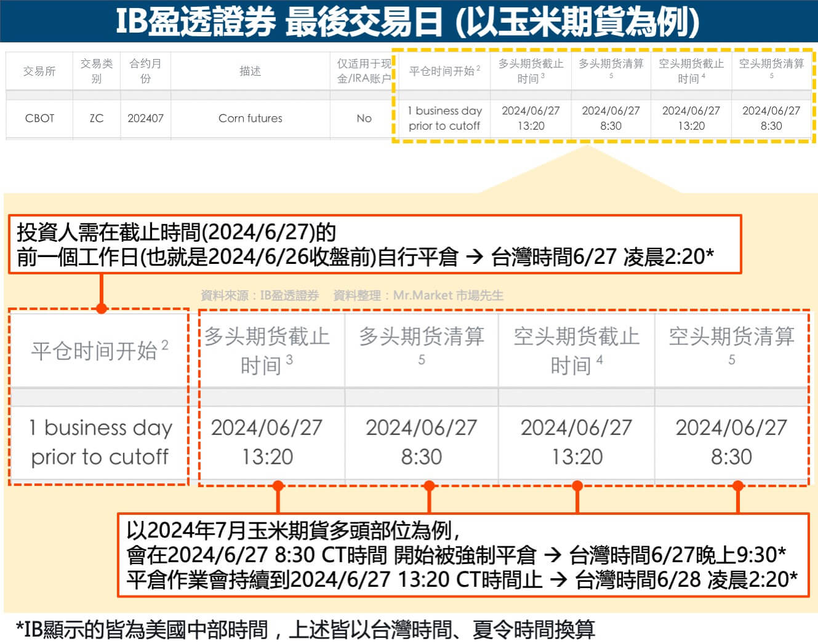Click small-table 8:30 value under 空头期货清算
818x644 pixels.
click(x=771, y=125)
